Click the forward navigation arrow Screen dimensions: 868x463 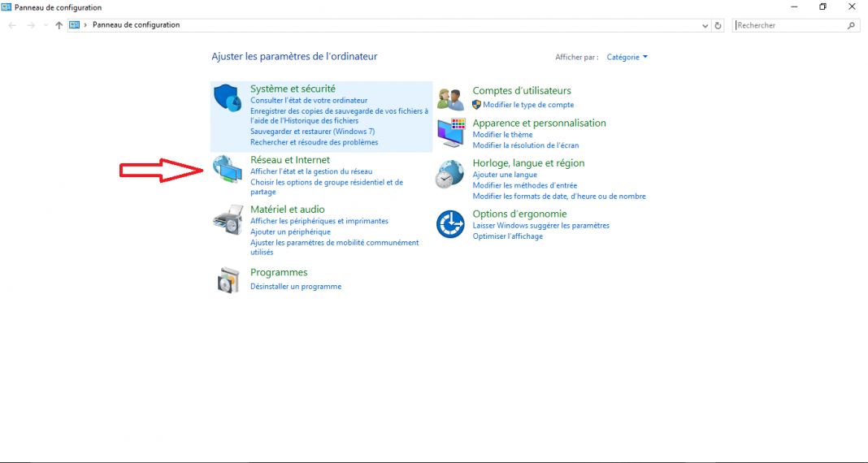coord(31,25)
